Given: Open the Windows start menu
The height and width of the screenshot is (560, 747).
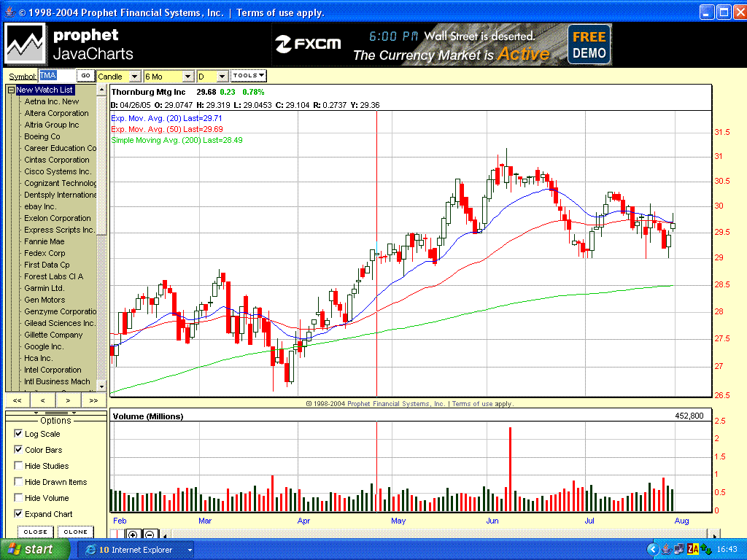Looking at the screenshot, I should (x=34, y=550).
